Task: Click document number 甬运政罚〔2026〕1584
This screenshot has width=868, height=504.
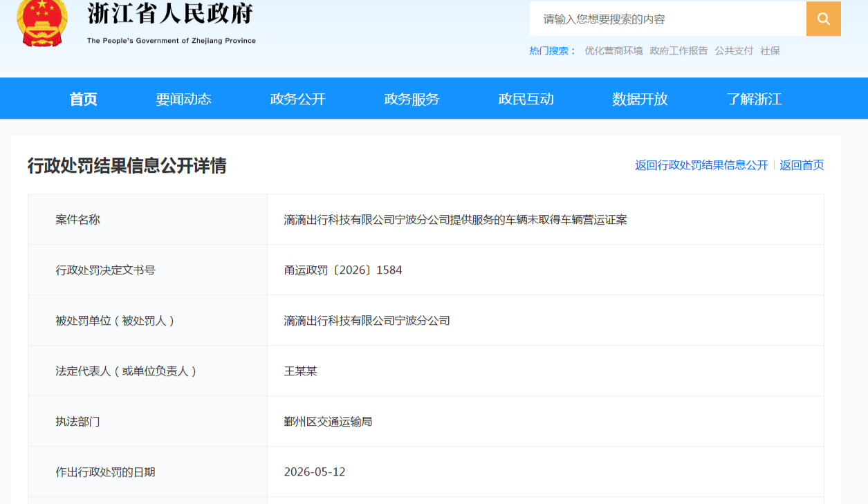Action: tap(343, 270)
